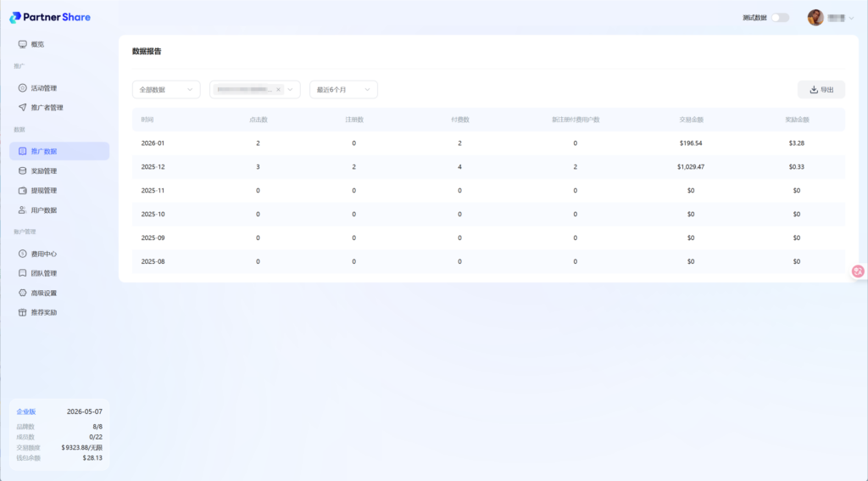Click the 用户数据 person icon
The height and width of the screenshot is (481, 868).
click(x=23, y=210)
